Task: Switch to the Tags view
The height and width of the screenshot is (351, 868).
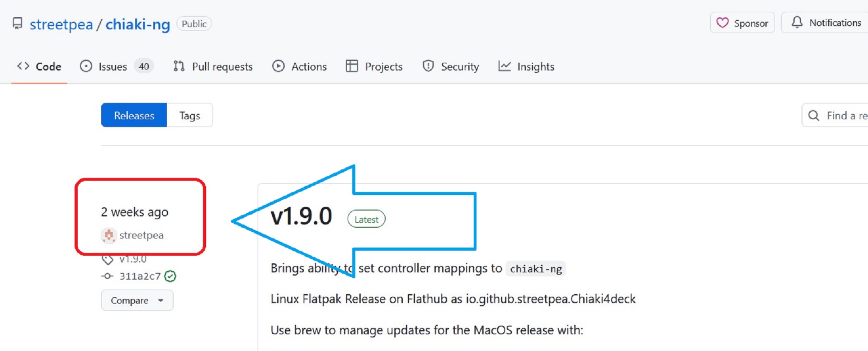Action: [x=189, y=116]
